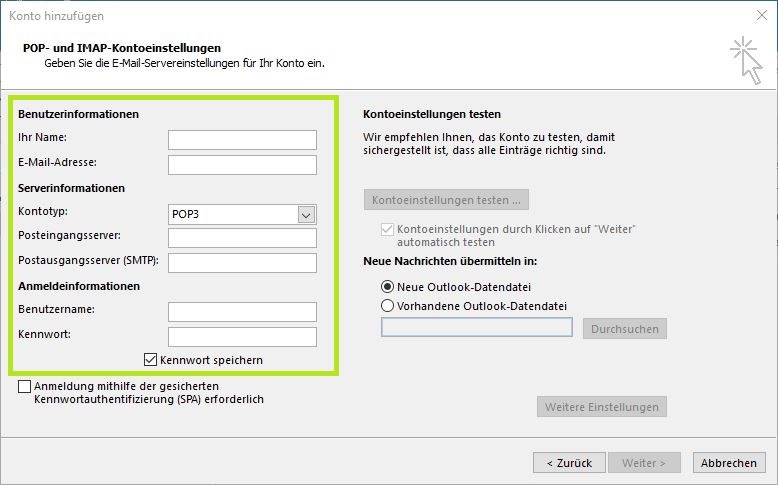Viewport: 778px width, 485px height.
Task: Select Neue Outlook-Datendatei radio button
Action: [x=387, y=287]
